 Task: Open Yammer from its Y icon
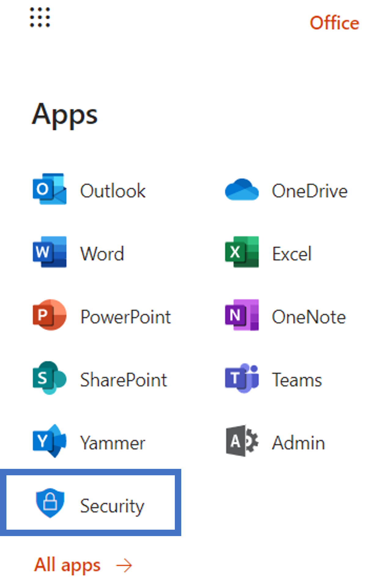point(50,441)
